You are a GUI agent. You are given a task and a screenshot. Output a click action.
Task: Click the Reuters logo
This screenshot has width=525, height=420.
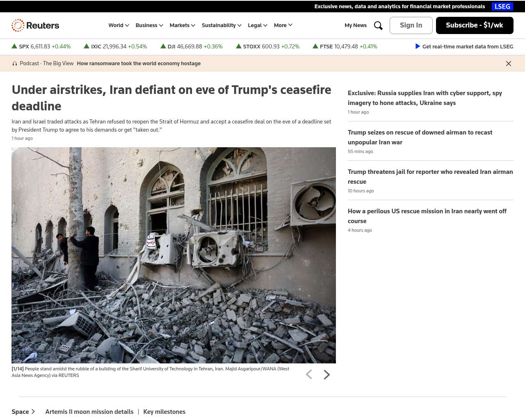pyautogui.click(x=35, y=25)
